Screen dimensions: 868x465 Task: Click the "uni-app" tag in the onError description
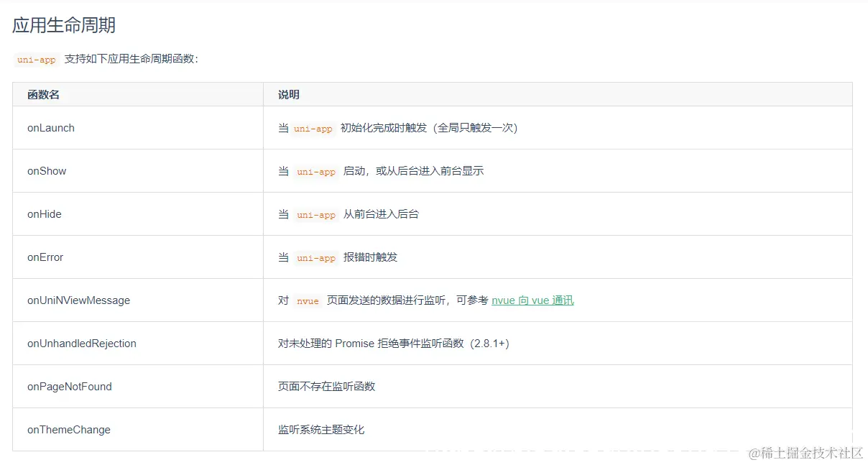pyautogui.click(x=315, y=257)
